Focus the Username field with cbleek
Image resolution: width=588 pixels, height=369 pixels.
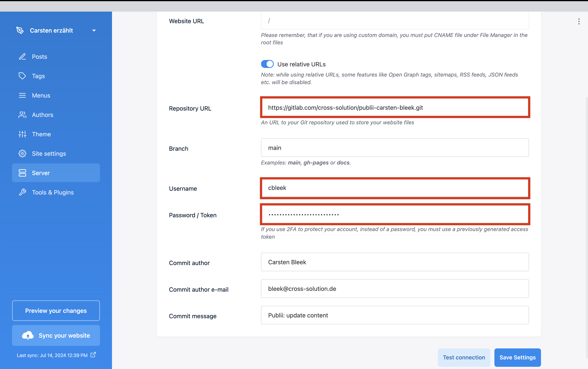[395, 188]
